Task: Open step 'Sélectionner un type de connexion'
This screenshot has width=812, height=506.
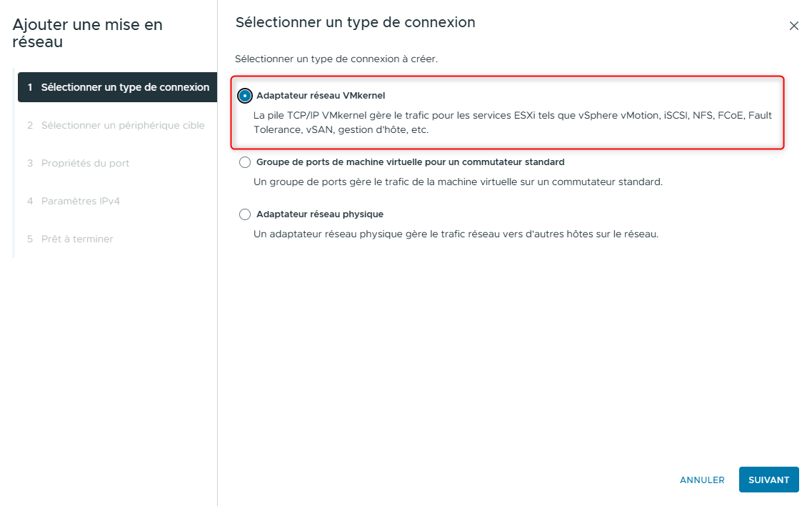Action: coord(117,86)
